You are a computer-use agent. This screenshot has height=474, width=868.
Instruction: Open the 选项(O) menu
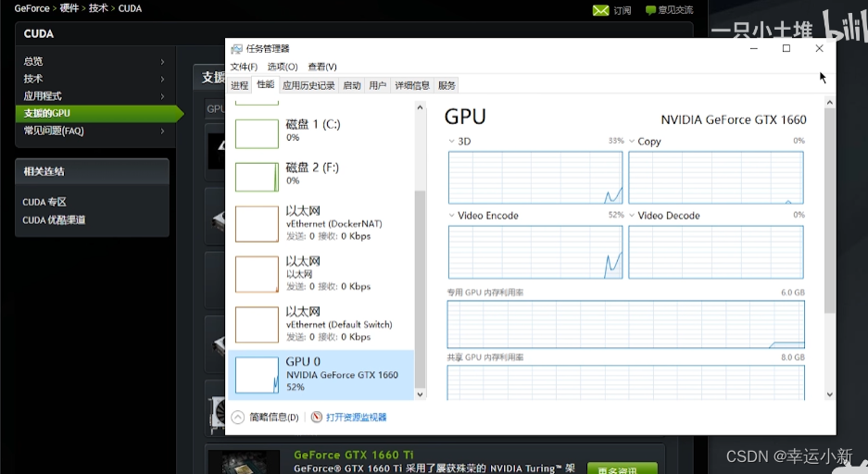click(x=283, y=67)
